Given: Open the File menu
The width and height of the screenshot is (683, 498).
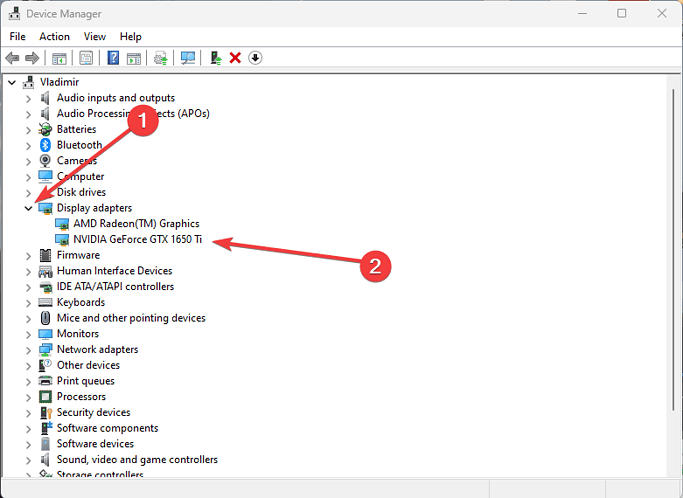Looking at the screenshot, I should [17, 36].
